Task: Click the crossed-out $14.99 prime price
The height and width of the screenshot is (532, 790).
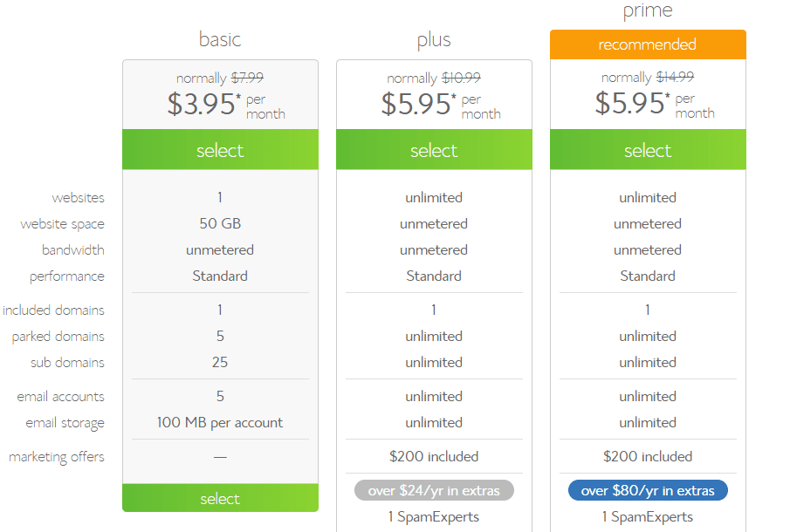Action: tap(674, 78)
